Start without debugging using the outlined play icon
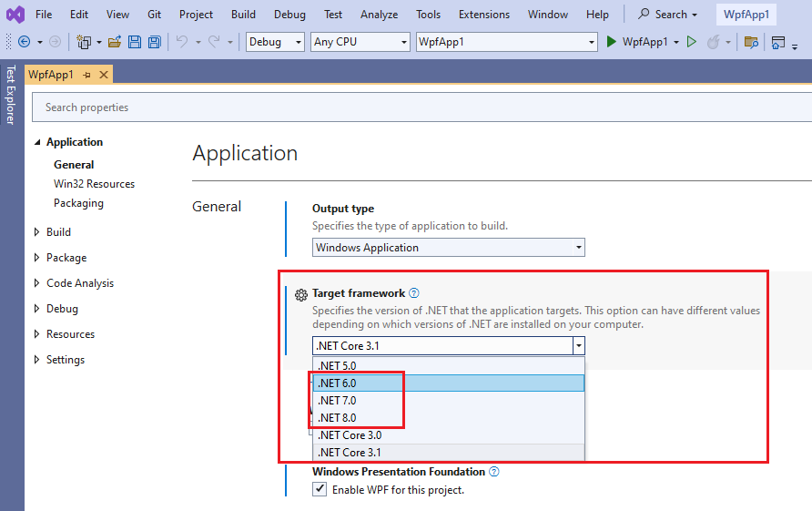This screenshot has height=511, width=812. coord(691,42)
